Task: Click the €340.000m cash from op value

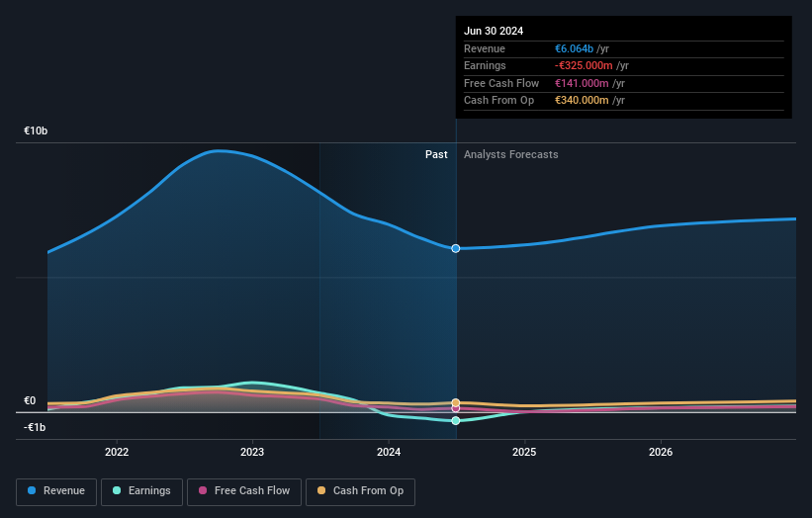Action: [583, 101]
